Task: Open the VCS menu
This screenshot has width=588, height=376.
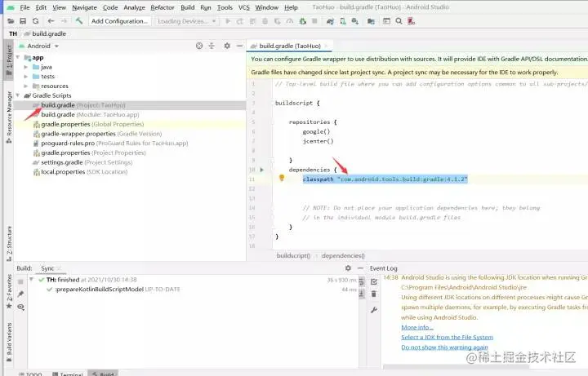Action: (243, 7)
